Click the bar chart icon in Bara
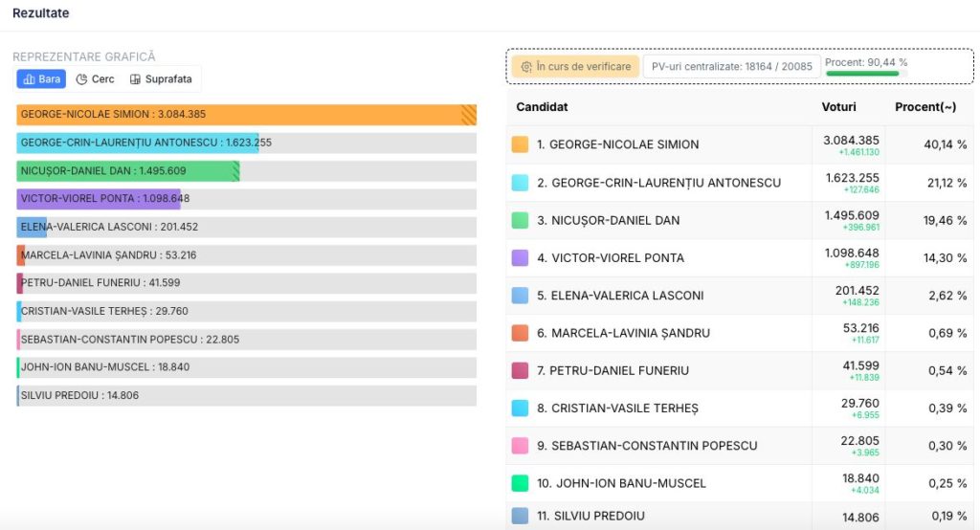Viewport: 980px width, 530px height. click(29, 79)
